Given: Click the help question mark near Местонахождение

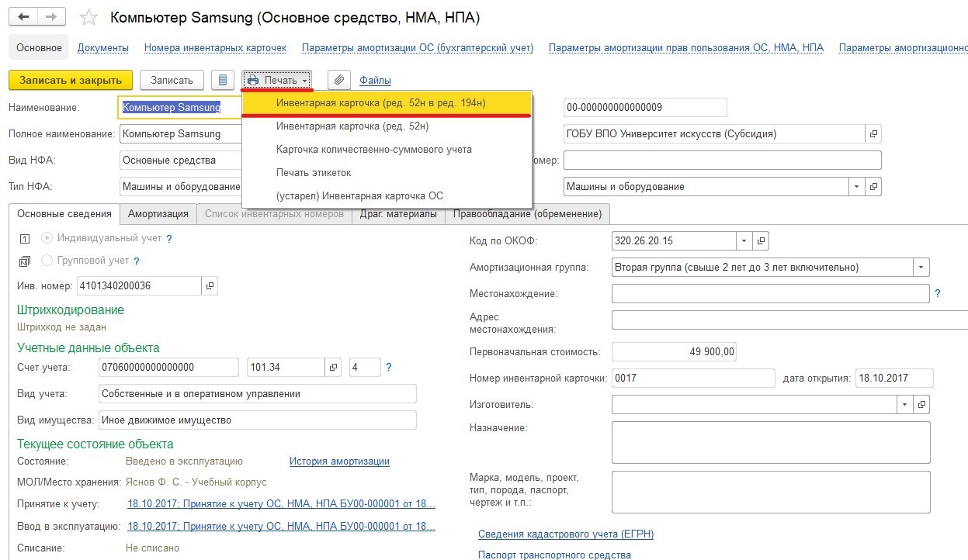Looking at the screenshot, I should (x=938, y=294).
